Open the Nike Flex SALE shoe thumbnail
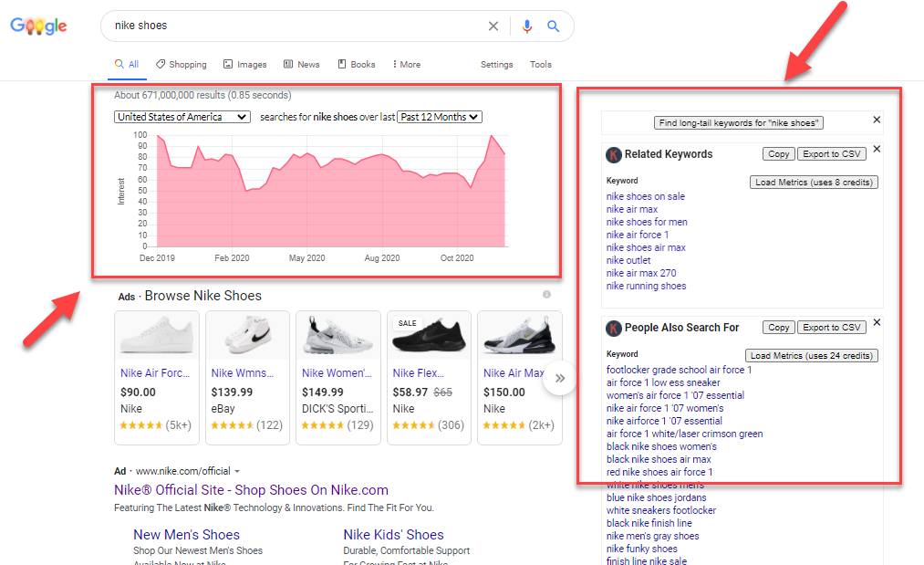 pyautogui.click(x=429, y=335)
